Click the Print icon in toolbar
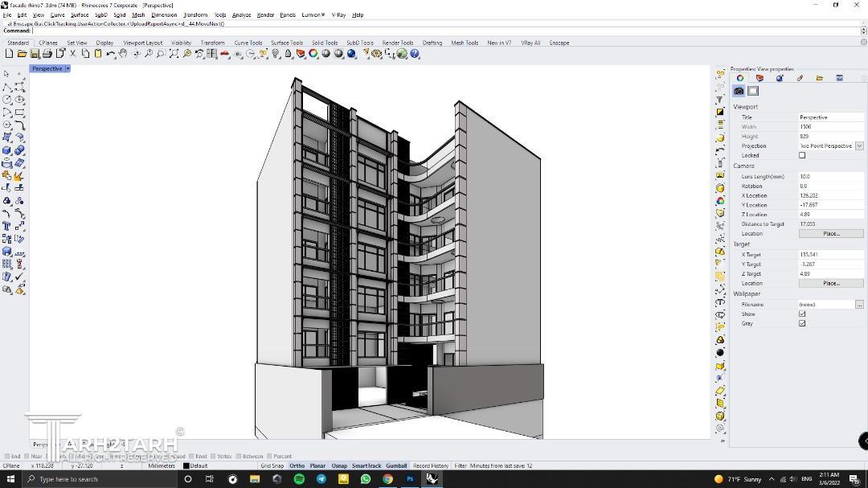 [x=47, y=54]
